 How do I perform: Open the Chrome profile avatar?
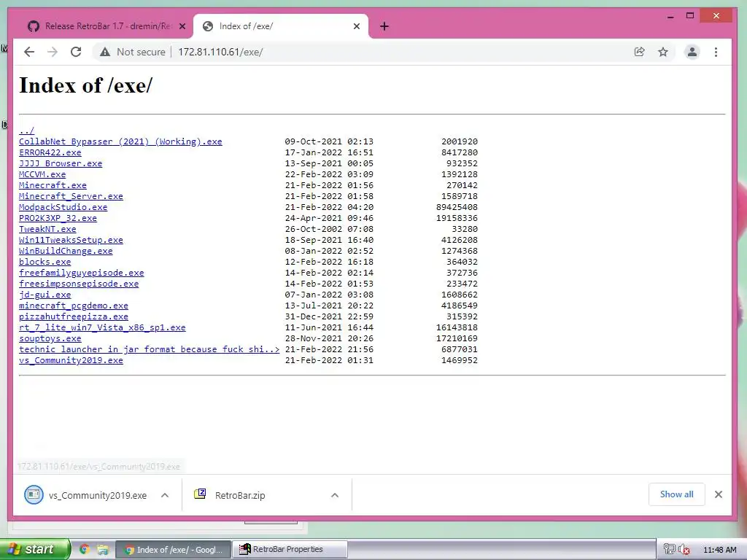(x=692, y=52)
